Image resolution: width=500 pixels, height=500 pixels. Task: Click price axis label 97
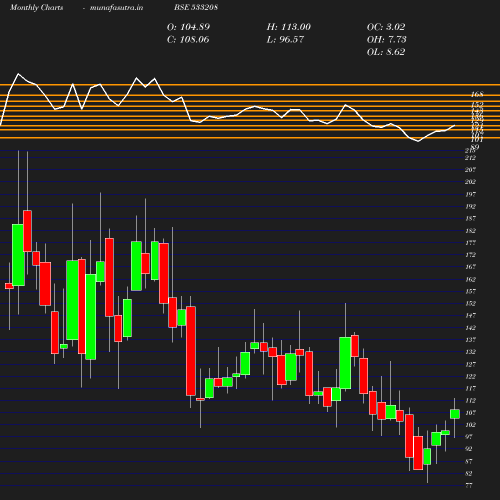(x=469, y=437)
